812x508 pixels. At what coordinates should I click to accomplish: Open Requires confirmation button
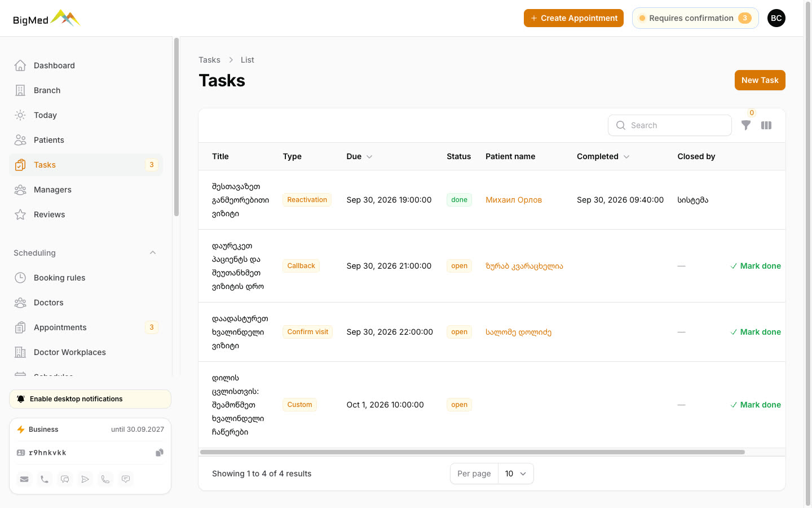tap(695, 18)
